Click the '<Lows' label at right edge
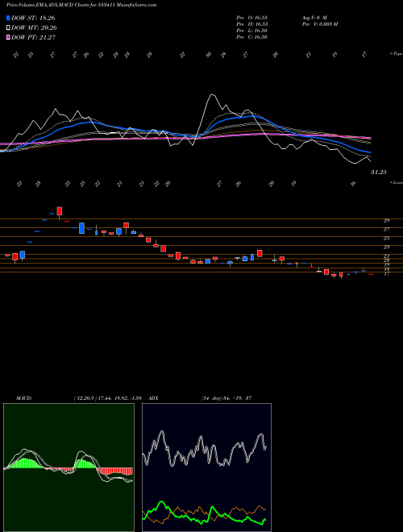 click(x=396, y=182)
